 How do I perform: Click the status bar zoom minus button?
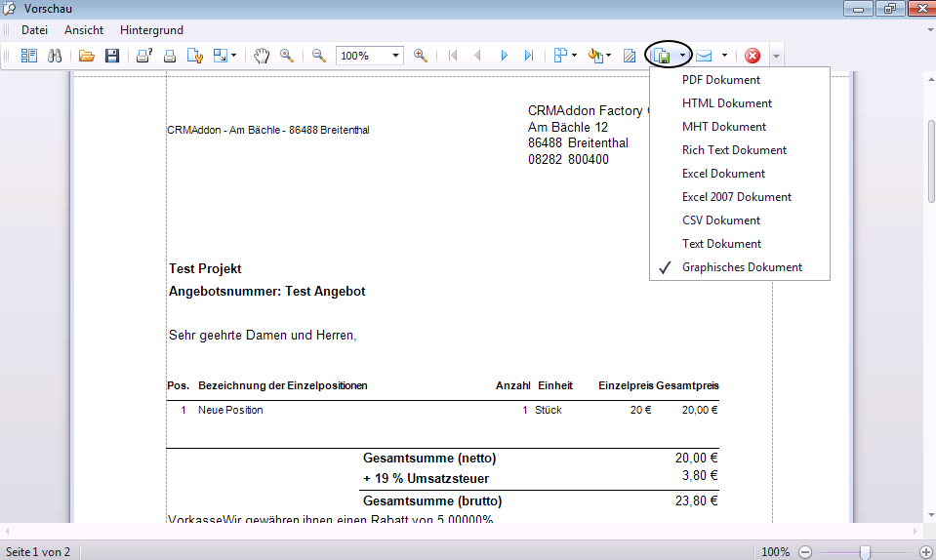805,552
